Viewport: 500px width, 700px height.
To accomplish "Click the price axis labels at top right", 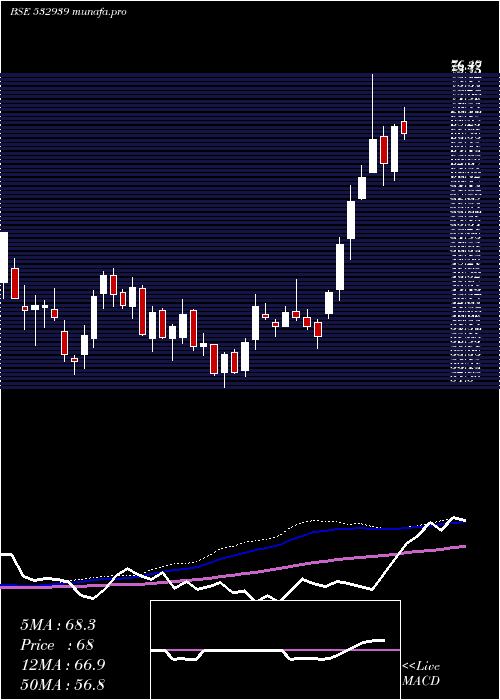I will [467, 67].
